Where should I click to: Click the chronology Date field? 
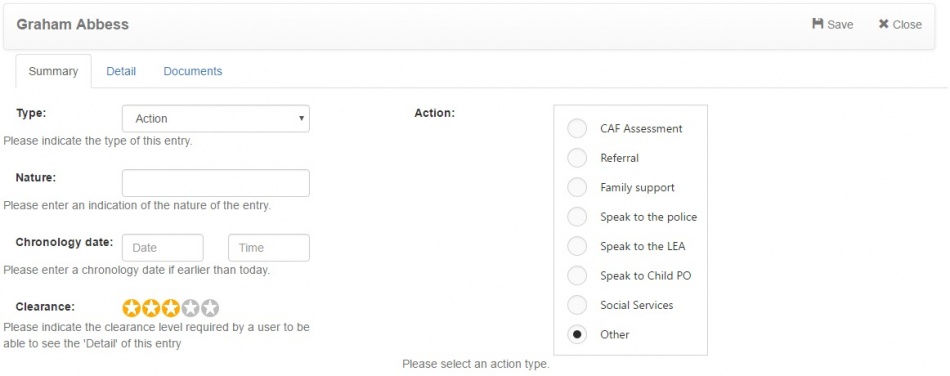[x=163, y=248]
